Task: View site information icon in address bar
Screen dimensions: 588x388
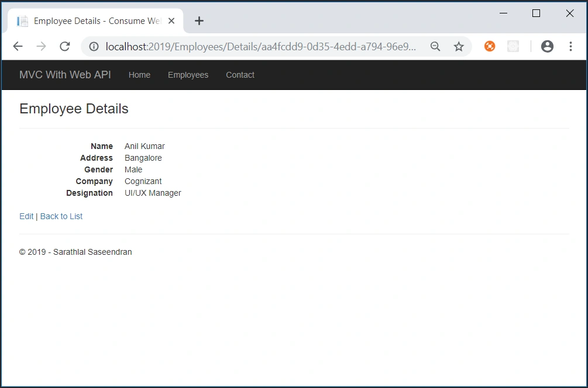Action: 94,46
